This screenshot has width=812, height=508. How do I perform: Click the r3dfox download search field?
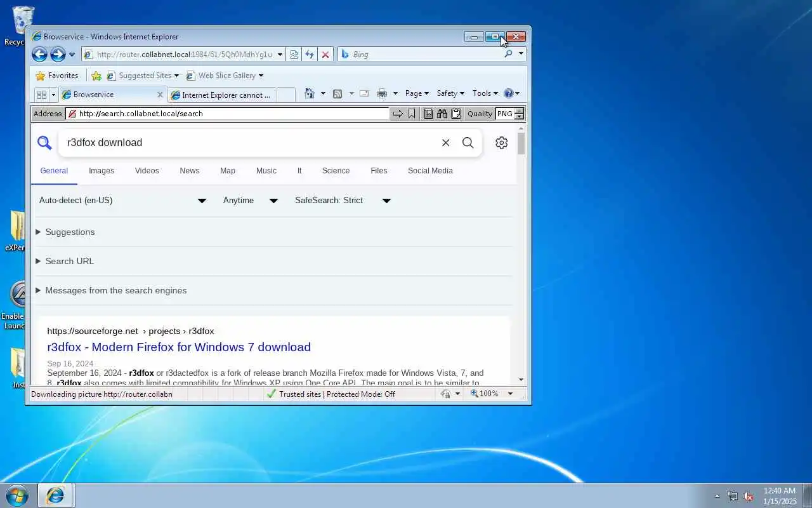(x=247, y=143)
